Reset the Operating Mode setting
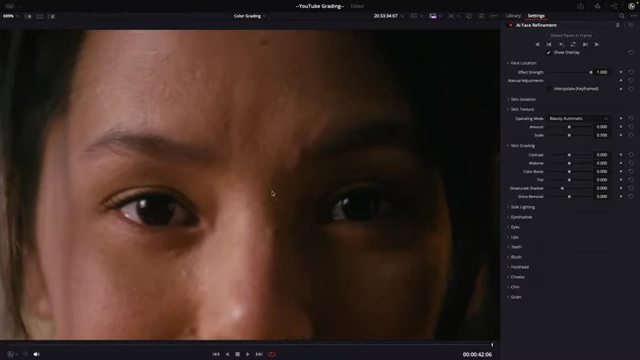This screenshot has width=640, height=360. click(x=631, y=118)
